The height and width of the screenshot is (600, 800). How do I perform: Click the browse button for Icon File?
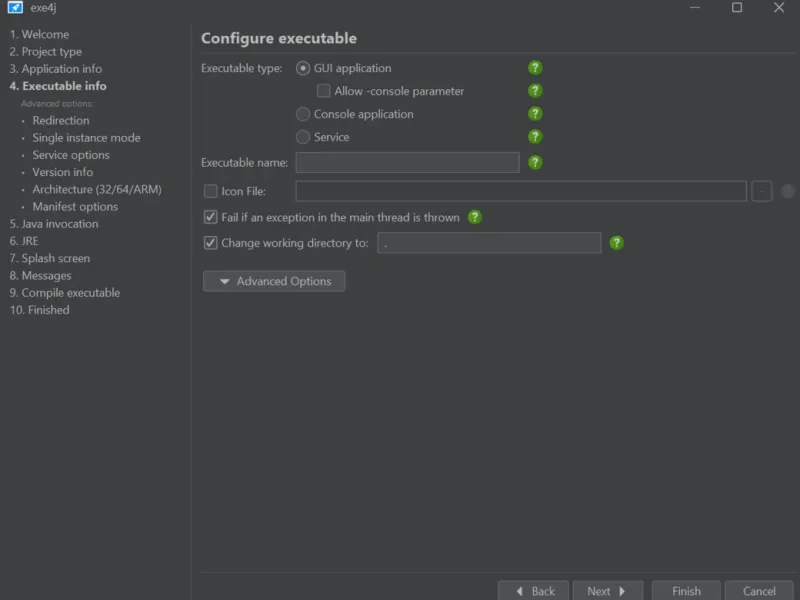[x=762, y=191]
